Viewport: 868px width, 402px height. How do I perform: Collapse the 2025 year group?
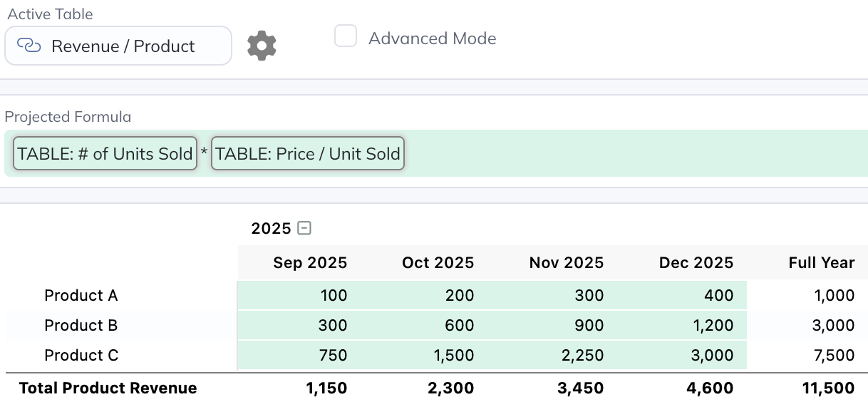click(x=304, y=228)
